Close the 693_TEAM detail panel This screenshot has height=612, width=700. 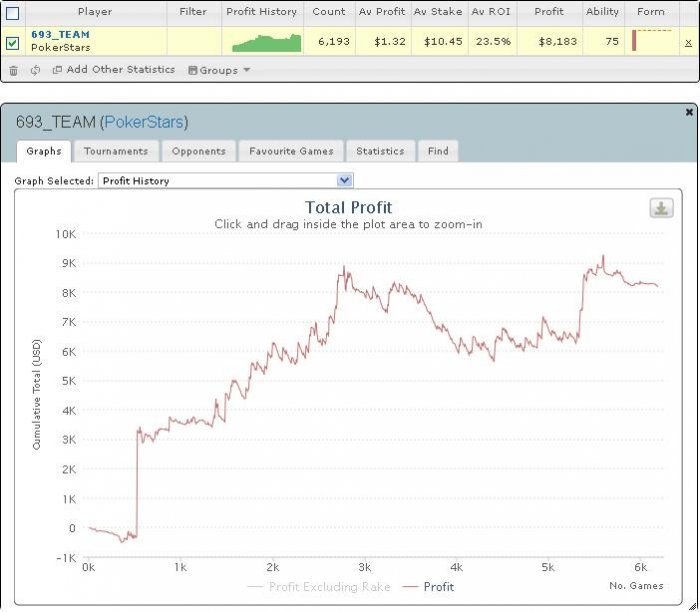(689, 112)
